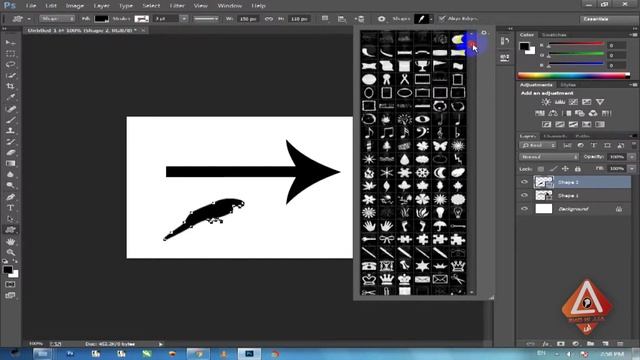Choose the bass clef custom shape
Image resolution: width=640 pixels, height=360 pixels.
coord(422,132)
